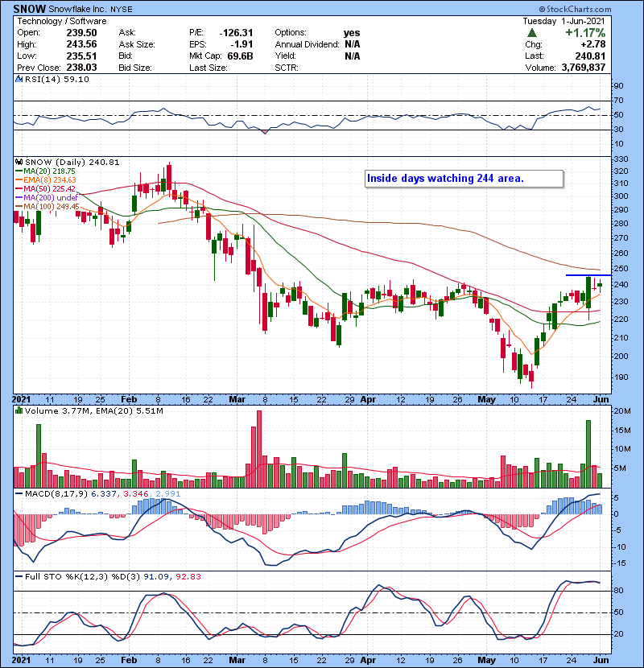The width and height of the screenshot is (644, 668).
Task: Click the green up-triangle beside +1.17%
Action: pyautogui.click(x=531, y=33)
